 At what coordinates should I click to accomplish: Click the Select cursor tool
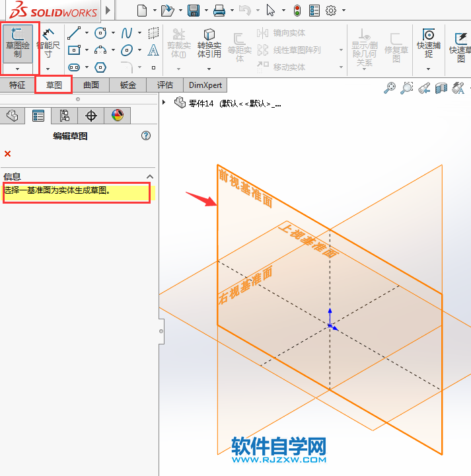point(271,11)
